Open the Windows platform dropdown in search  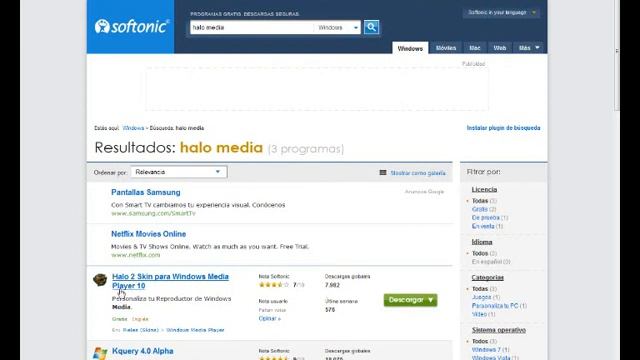click(x=337, y=27)
